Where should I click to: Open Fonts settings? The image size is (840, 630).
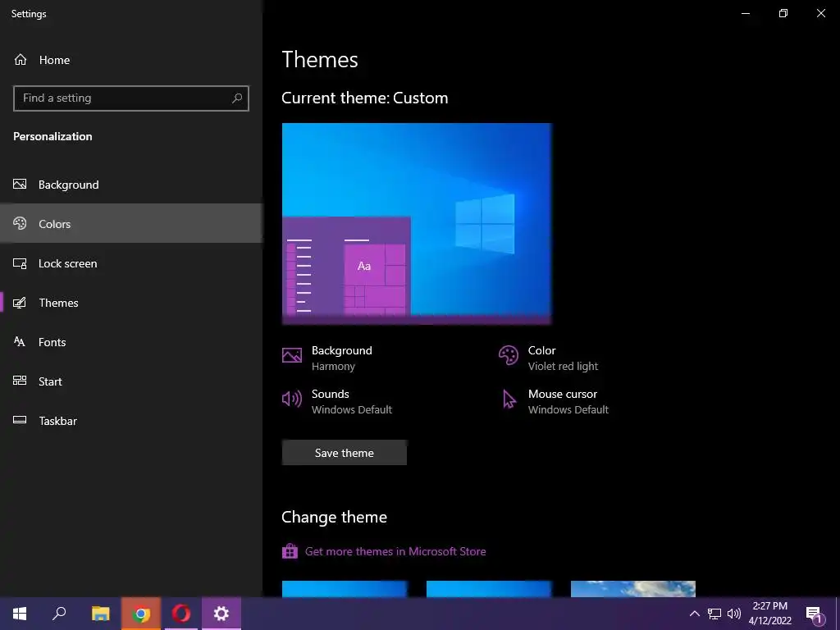point(131,342)
